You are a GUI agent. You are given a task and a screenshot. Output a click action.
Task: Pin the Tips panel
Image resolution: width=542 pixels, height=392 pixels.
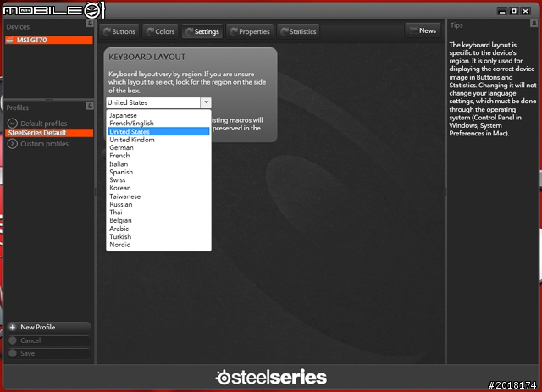tap(534, 23)
